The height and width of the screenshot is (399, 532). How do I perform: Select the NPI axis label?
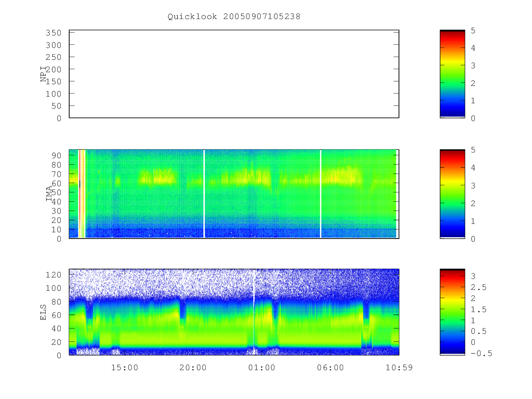coord(43,74)
